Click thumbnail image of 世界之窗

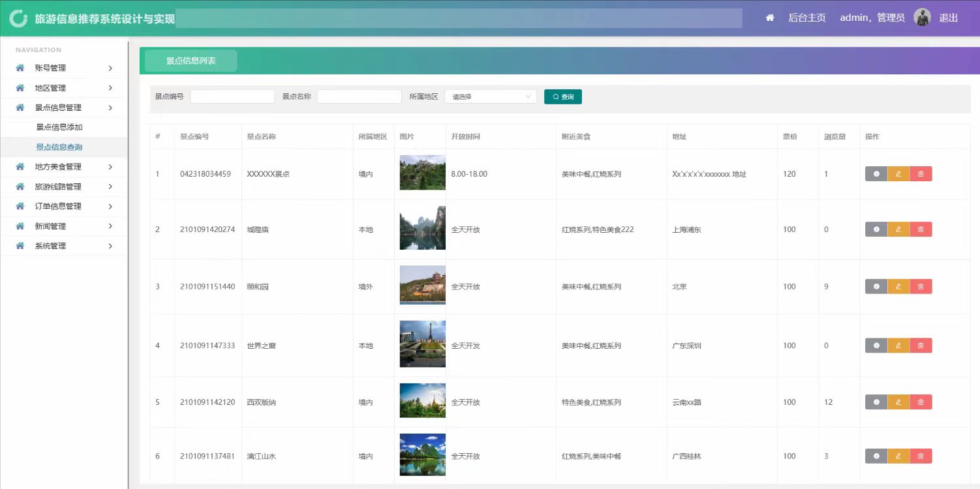click(423, 344)
